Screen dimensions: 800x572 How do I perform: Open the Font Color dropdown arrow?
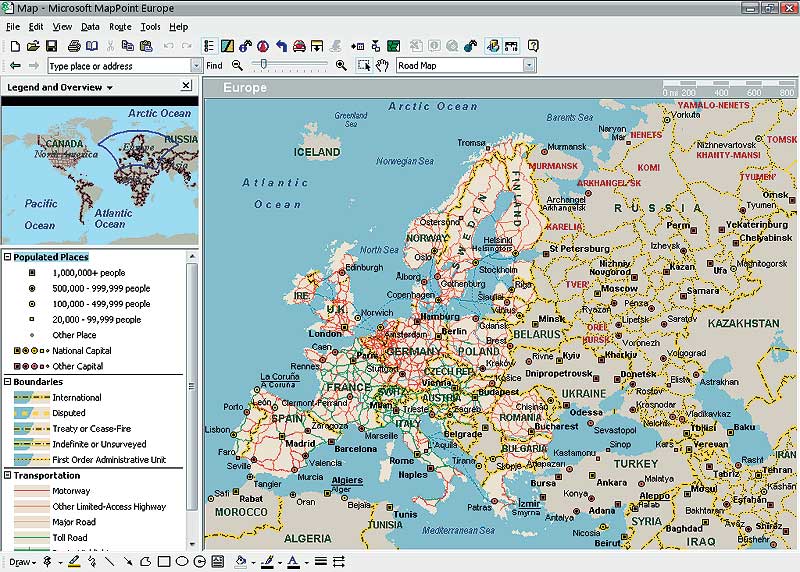[306, 563]
